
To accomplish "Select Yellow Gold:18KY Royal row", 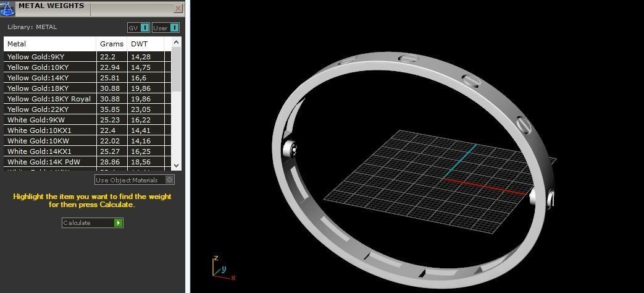I will (x=88, y=99).
